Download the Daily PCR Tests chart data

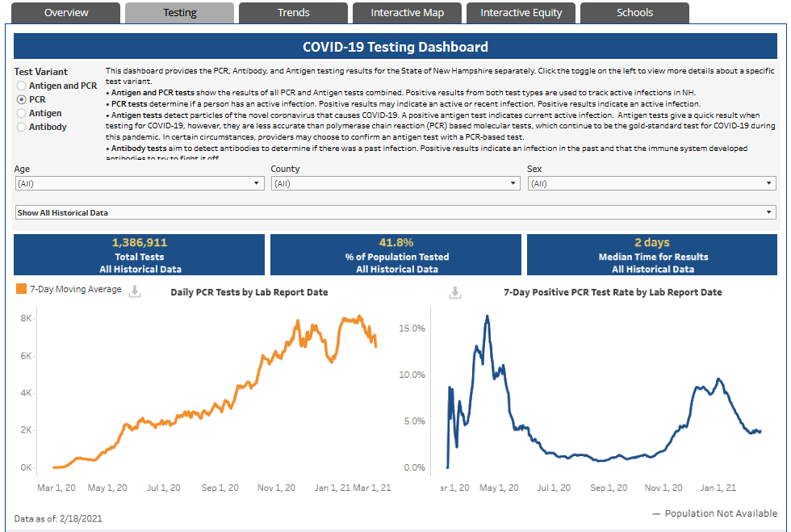pos(135,291)
